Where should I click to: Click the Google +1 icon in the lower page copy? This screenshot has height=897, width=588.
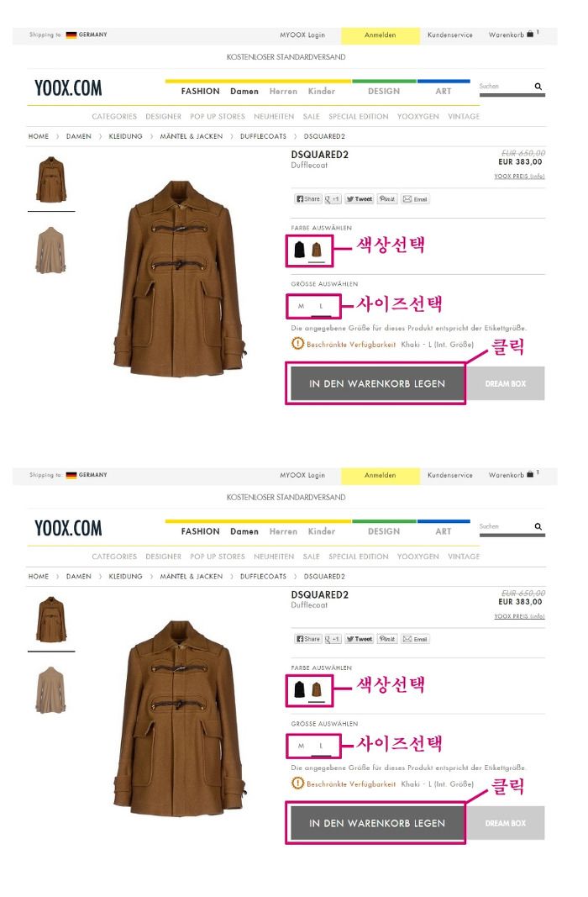coord(333,639)
